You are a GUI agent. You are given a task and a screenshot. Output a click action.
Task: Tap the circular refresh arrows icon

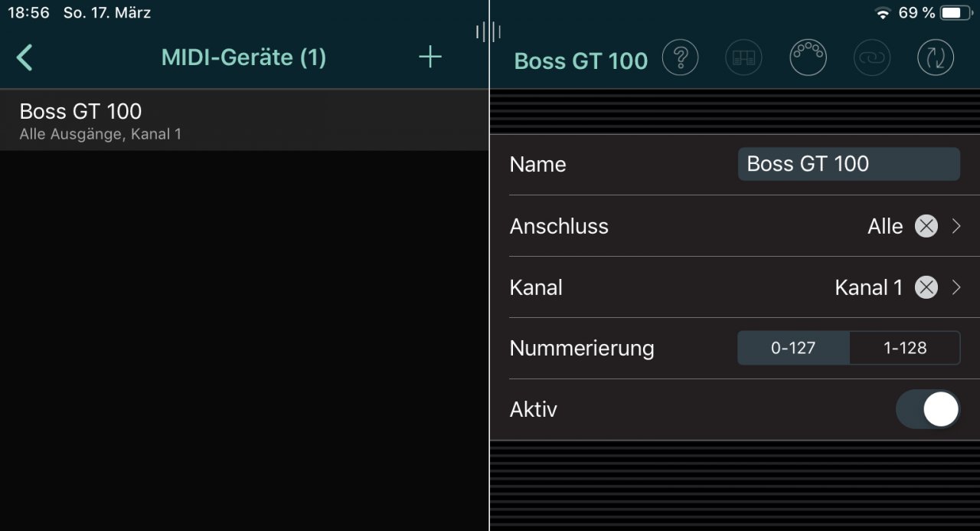coord(936,57)
